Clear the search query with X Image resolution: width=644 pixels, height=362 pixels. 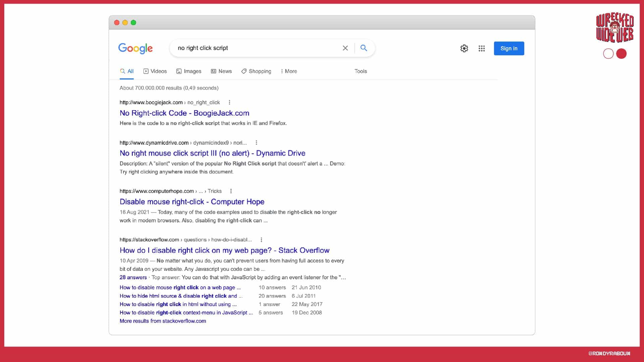pos(345,48)
